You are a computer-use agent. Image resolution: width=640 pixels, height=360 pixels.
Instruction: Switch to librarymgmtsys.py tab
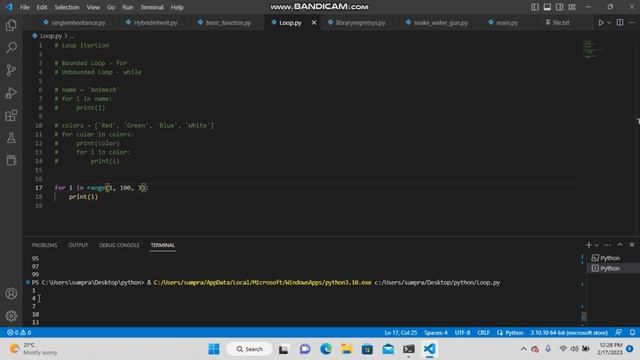tap(357, 23)
